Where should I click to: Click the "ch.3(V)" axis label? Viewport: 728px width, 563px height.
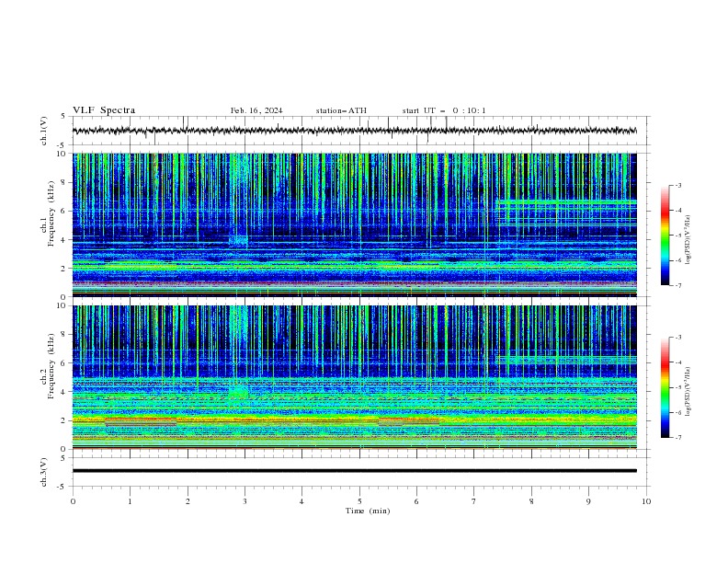click(x=44, y=472)
